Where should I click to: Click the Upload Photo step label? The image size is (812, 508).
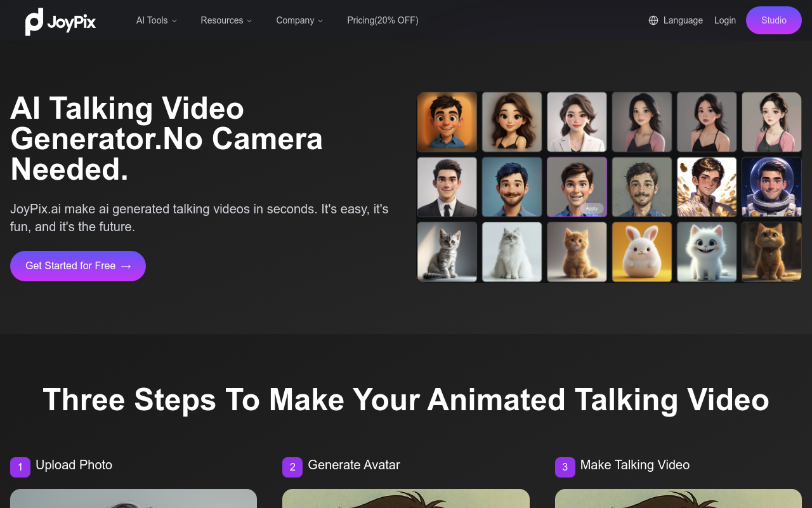pyautogui.click(x=74, y=465)
